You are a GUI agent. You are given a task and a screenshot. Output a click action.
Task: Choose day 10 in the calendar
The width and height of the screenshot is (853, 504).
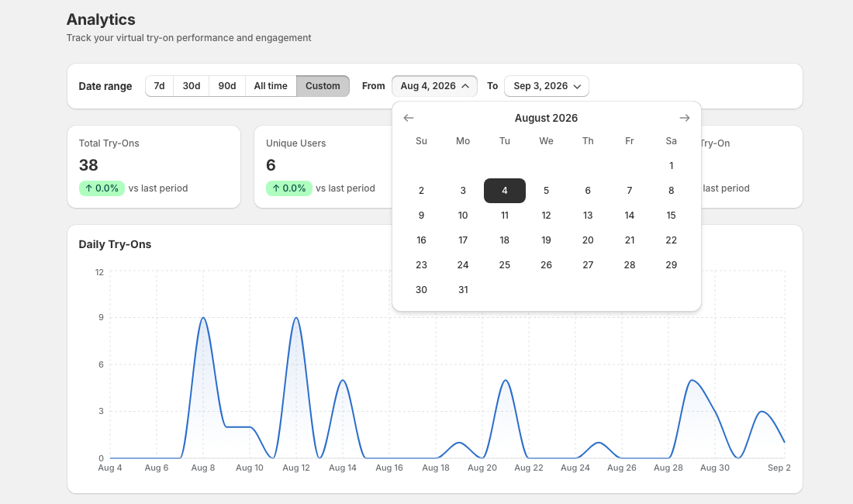(x=463, y=216)
